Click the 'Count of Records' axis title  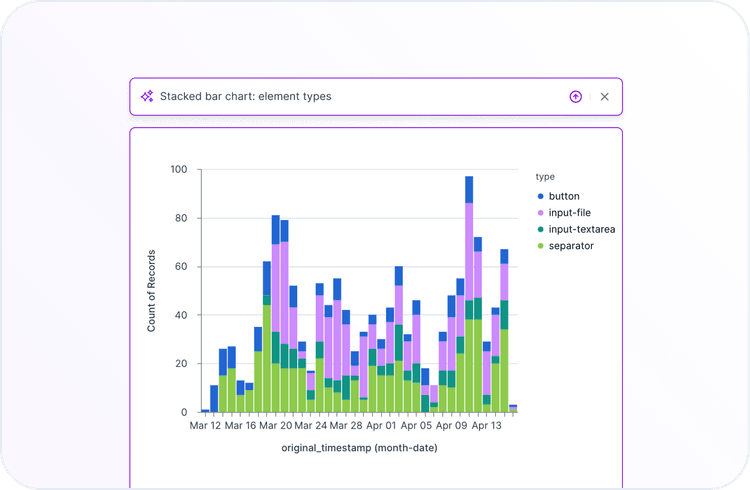151,290
